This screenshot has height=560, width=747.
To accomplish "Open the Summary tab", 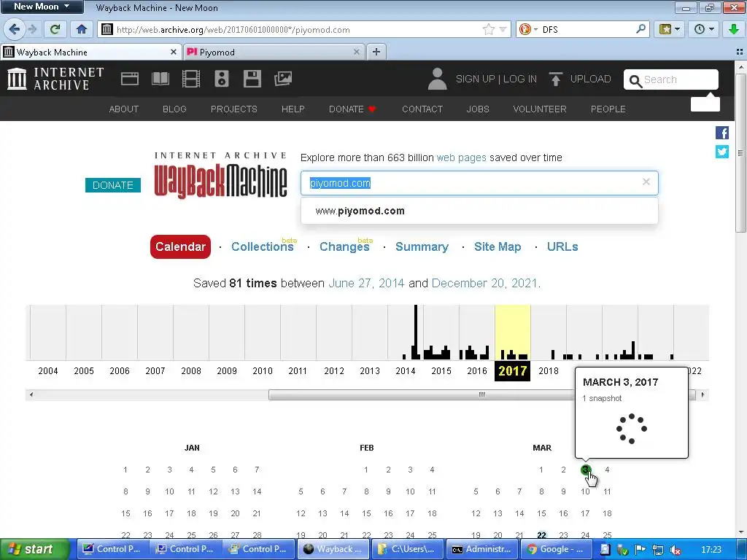I will 422,246.
